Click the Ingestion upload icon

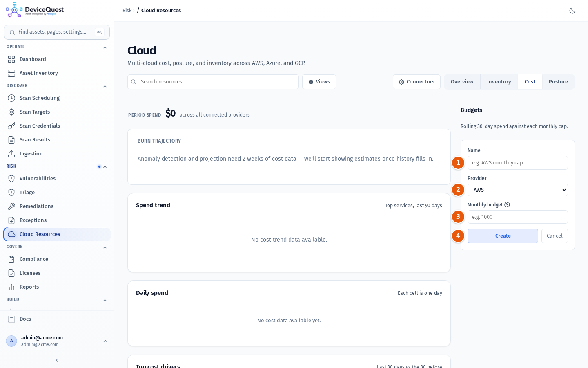click(11, 154)
